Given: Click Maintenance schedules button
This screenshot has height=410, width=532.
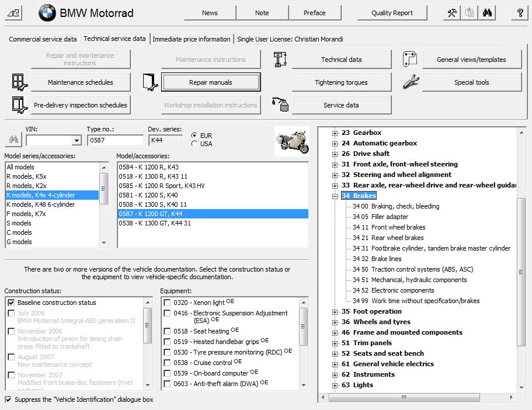Looking at the screenshot, I should pyautogui.click(x=81, y=82).
